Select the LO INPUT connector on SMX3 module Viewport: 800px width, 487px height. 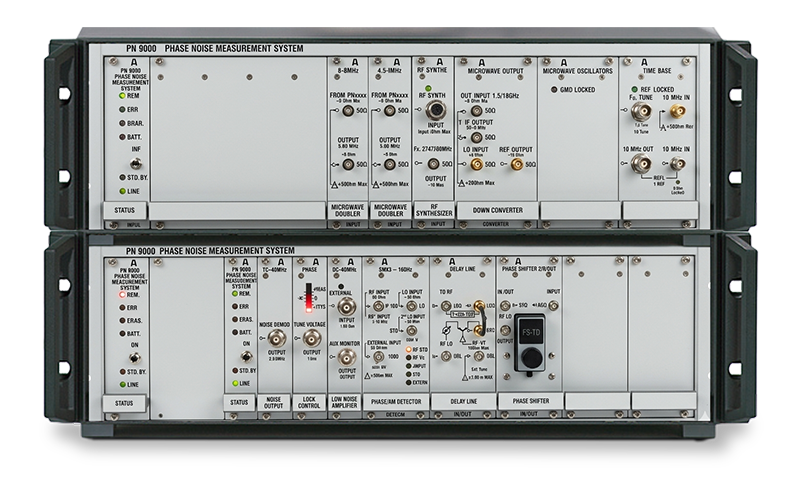coord(412,306)
